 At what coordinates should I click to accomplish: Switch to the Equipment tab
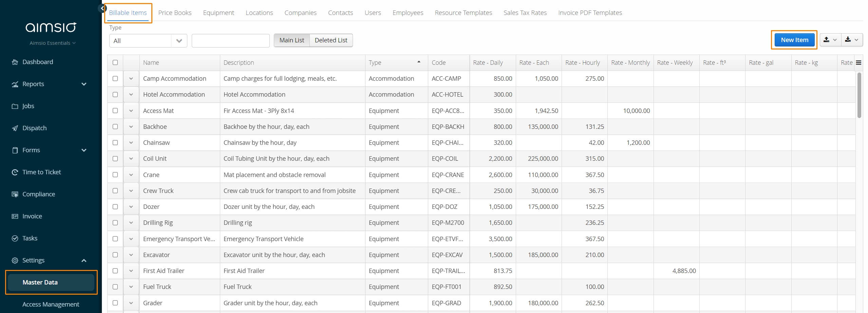pos(219,13)
